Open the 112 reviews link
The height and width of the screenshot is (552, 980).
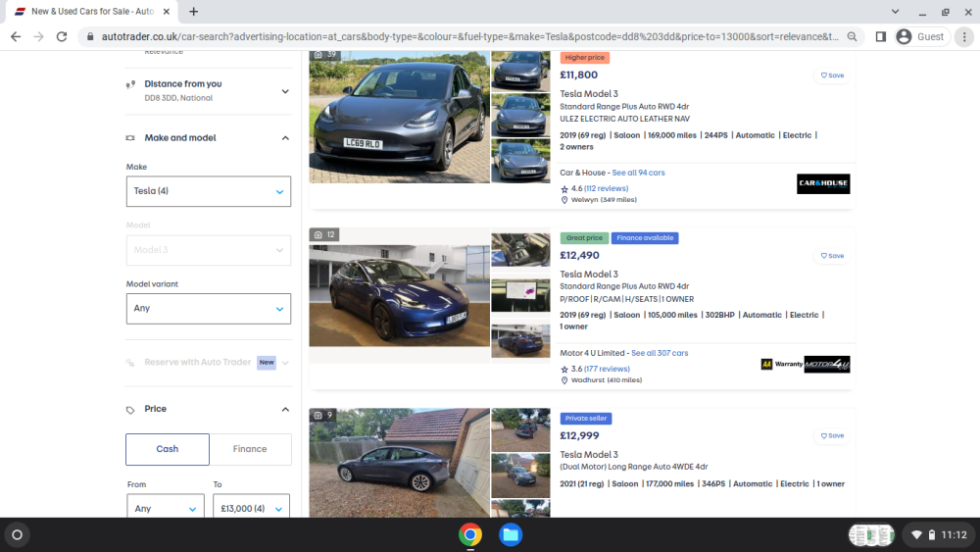[x=606, y=188]
